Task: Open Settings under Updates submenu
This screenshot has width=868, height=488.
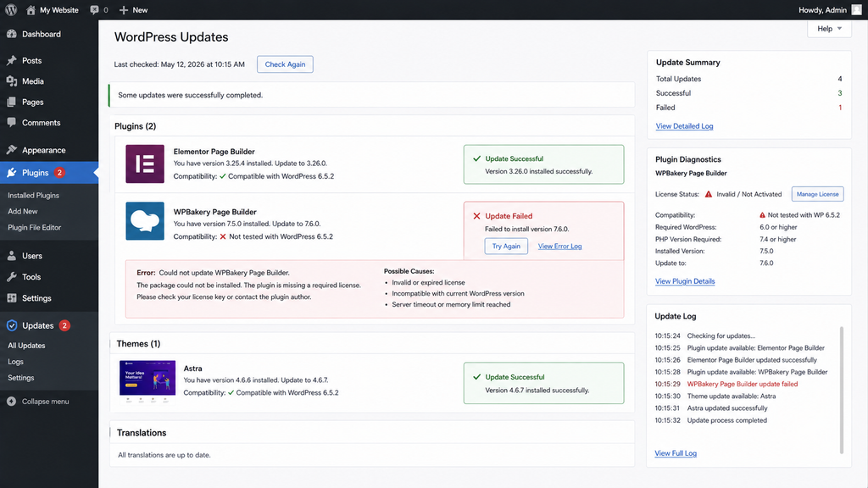Action: tap(21, 377)
